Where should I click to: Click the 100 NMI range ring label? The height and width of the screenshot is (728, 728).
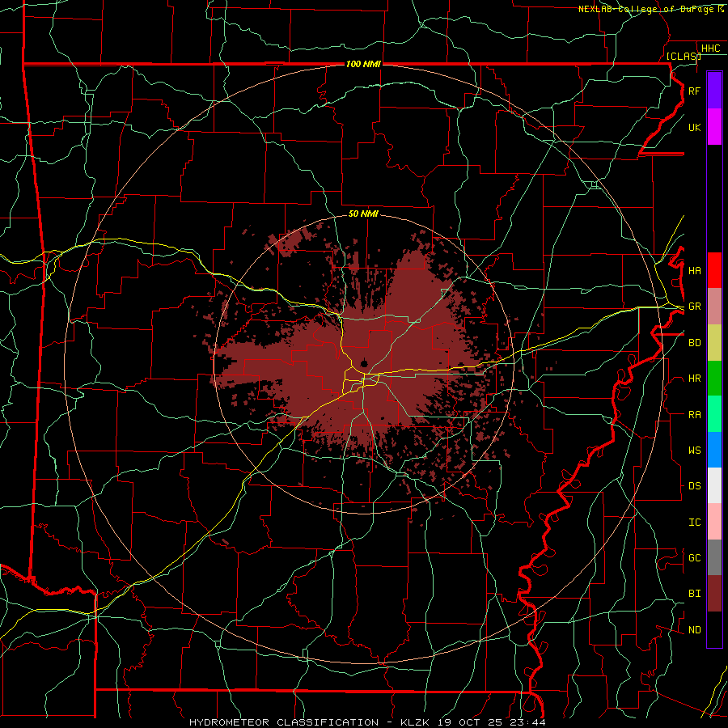(363, 64)
